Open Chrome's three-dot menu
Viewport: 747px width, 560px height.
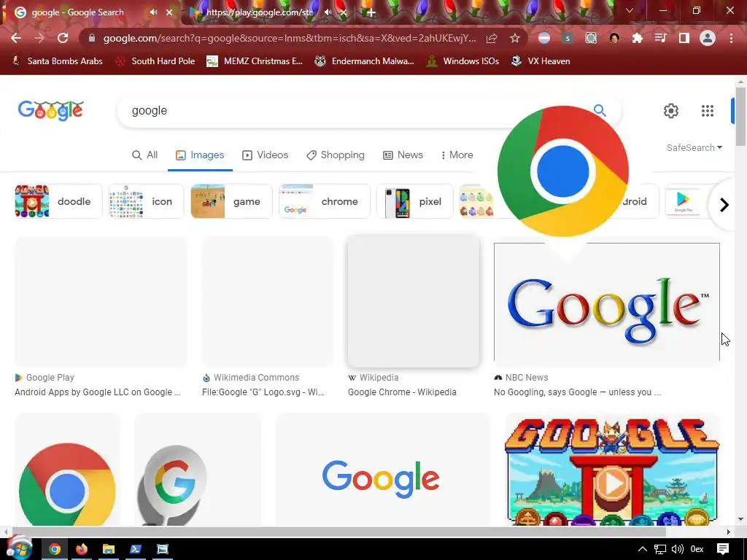pos(731,38)
